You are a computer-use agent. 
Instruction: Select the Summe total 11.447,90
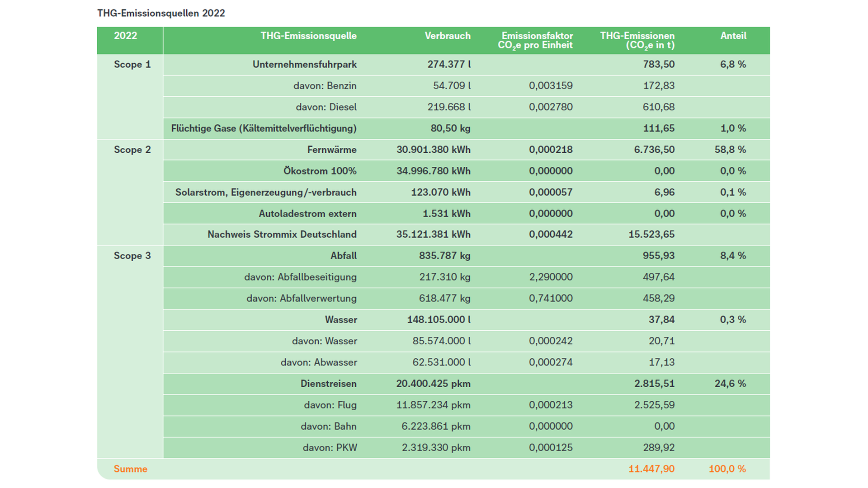click(651, 469)
